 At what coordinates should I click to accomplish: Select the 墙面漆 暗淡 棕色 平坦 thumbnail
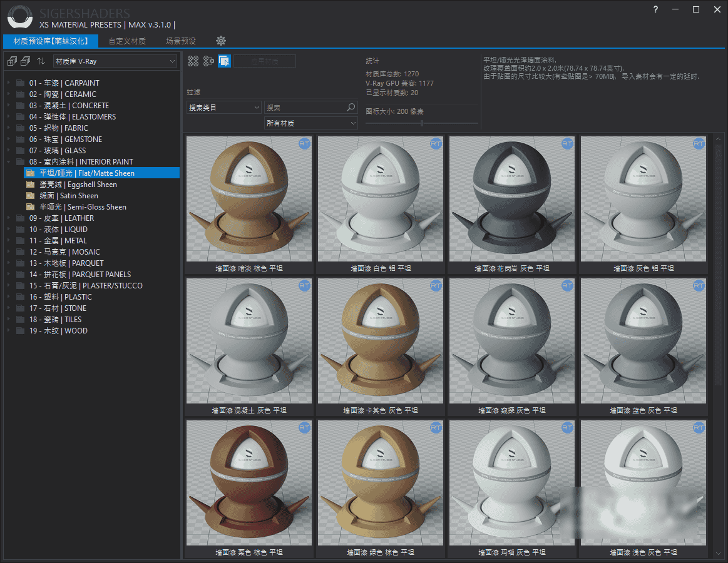(249, 199)
